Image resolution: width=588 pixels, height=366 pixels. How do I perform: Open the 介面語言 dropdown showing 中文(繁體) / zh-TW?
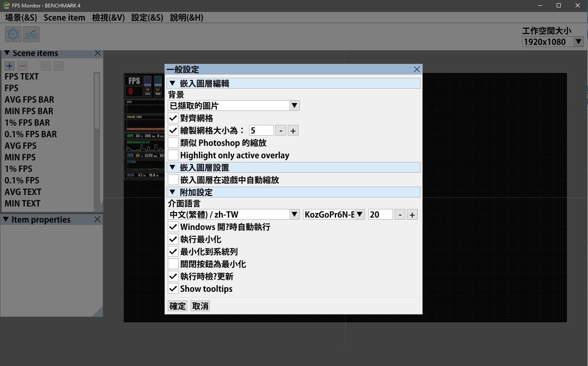(233, 214)
